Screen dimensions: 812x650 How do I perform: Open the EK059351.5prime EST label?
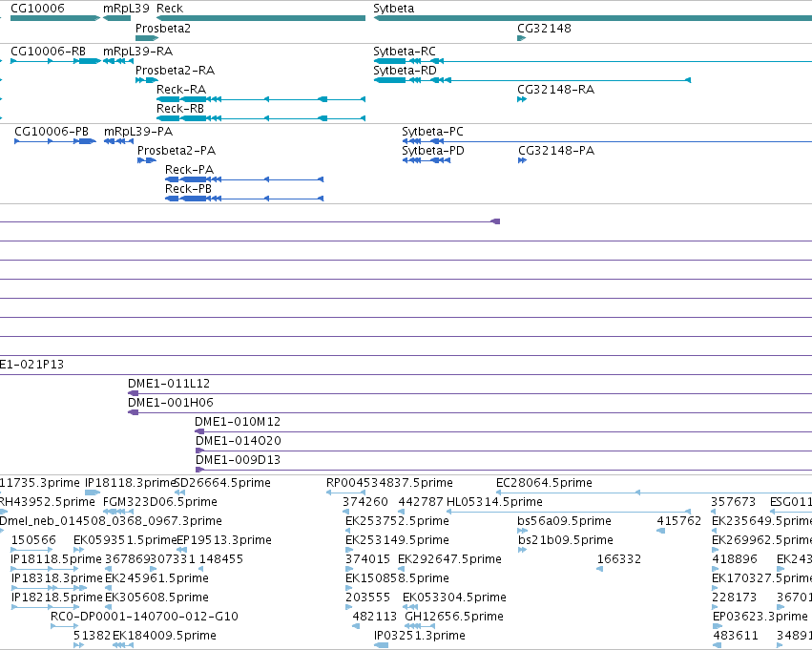pyautogui.click(x=125, y=539)
